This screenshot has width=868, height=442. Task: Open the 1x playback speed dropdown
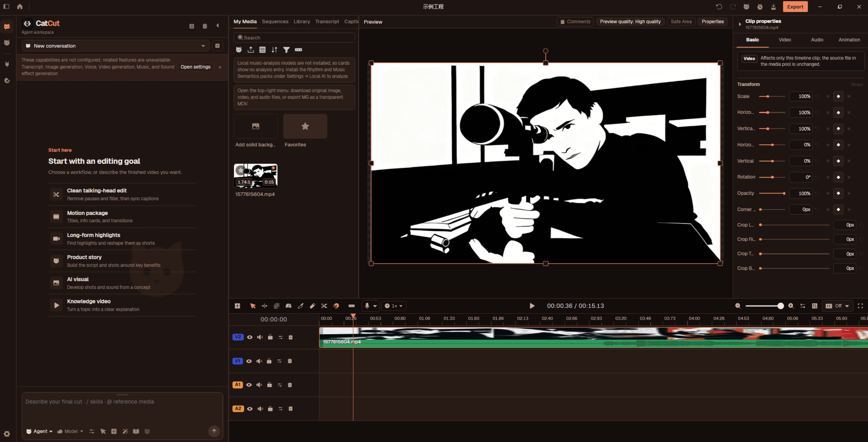coord(394,306)
